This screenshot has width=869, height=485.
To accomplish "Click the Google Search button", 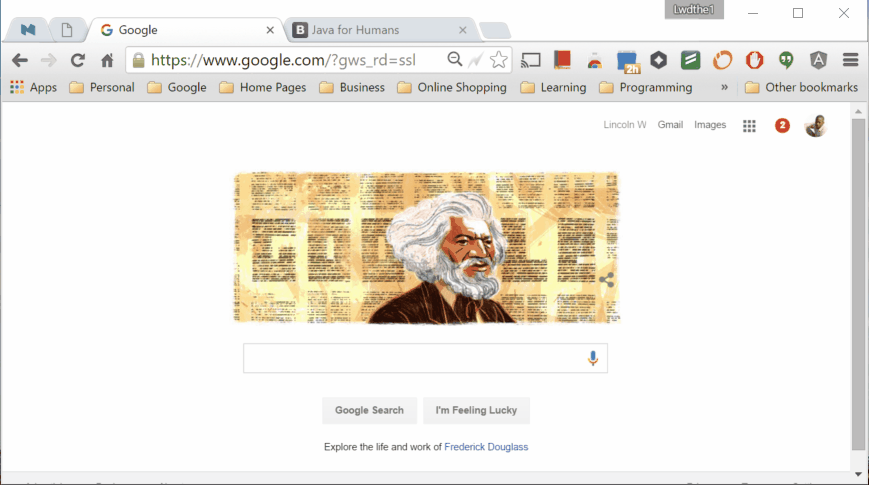I will (x=369, y=410).
